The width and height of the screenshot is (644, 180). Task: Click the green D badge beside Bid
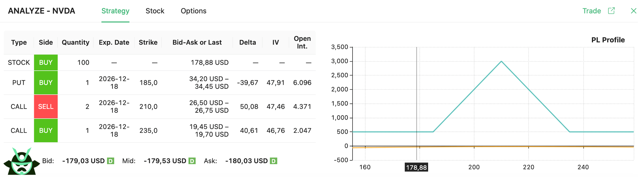click(x=110, y=161)
